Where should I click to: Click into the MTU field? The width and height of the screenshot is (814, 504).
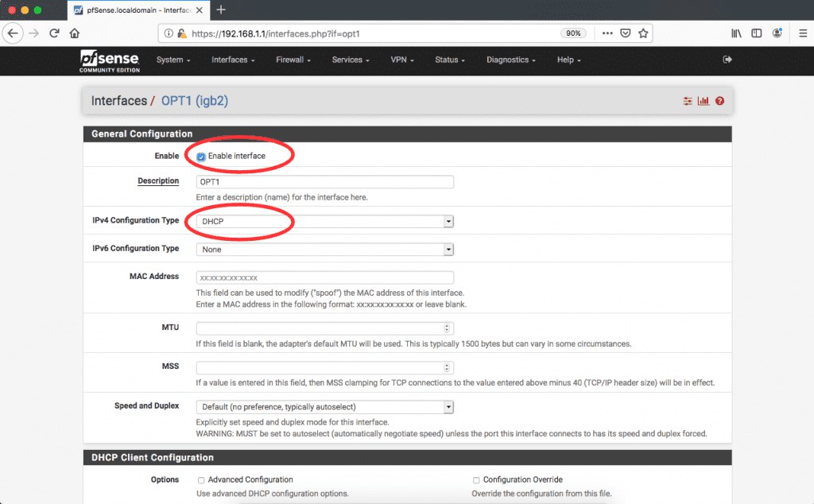(x=325, y=328)
